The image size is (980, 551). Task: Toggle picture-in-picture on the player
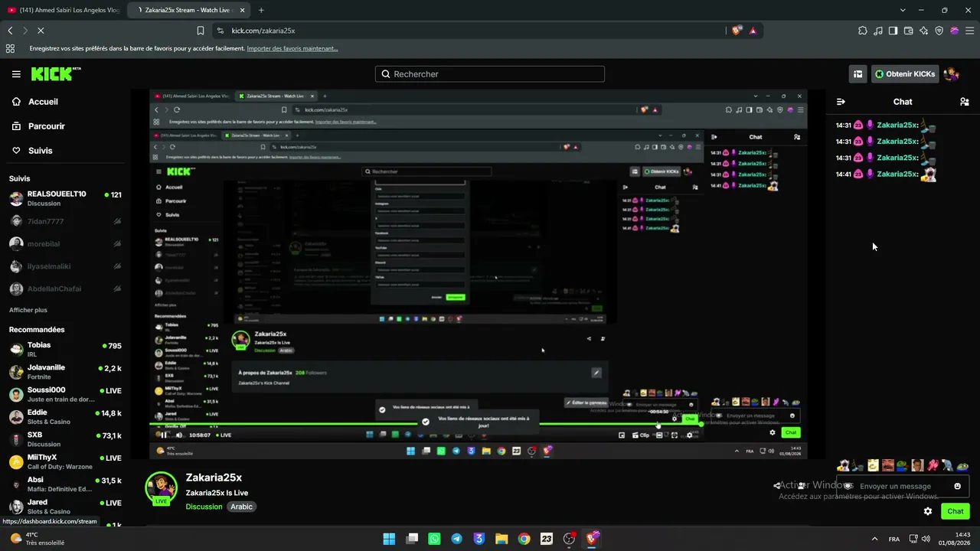622,435
